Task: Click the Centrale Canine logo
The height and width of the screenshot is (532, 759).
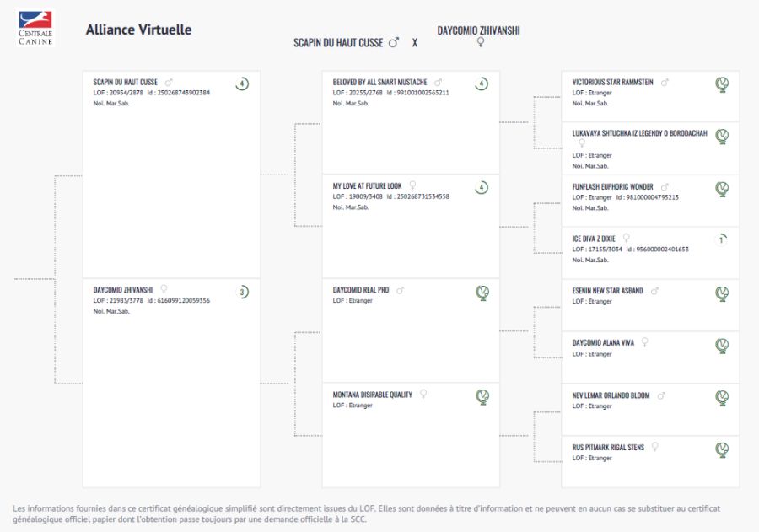Action: (35, 28)
